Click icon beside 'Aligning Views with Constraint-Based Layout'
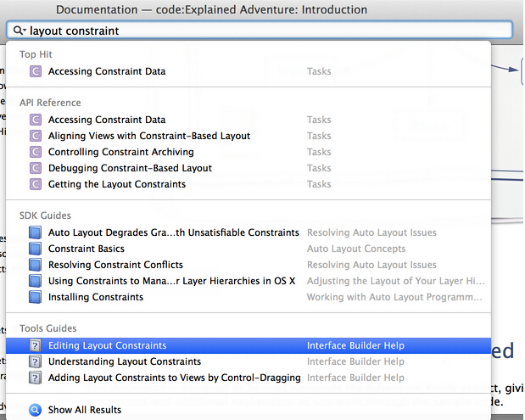525x420 pixels. pyautogui.click(x=35, y=136)
